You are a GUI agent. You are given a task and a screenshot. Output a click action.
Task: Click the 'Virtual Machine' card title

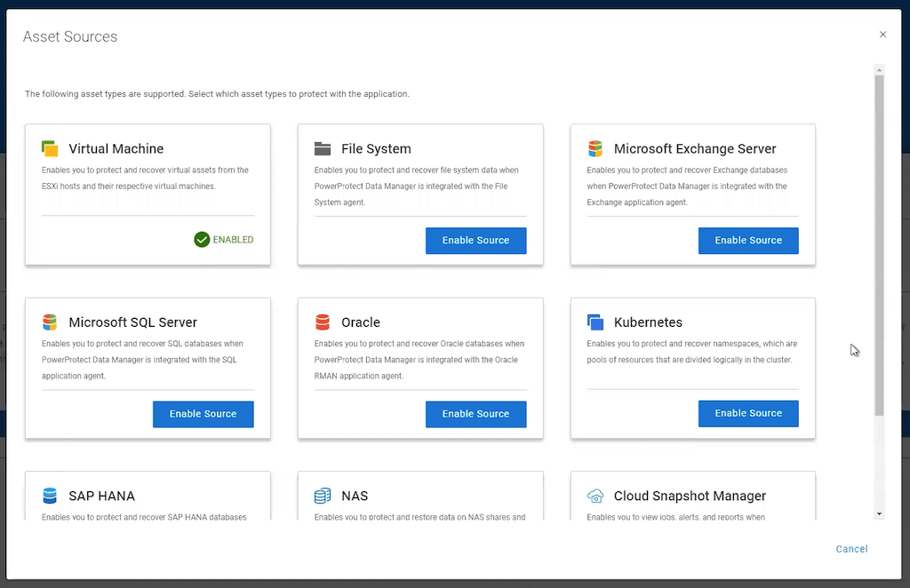pyautogui.click(x=116, y=148)
